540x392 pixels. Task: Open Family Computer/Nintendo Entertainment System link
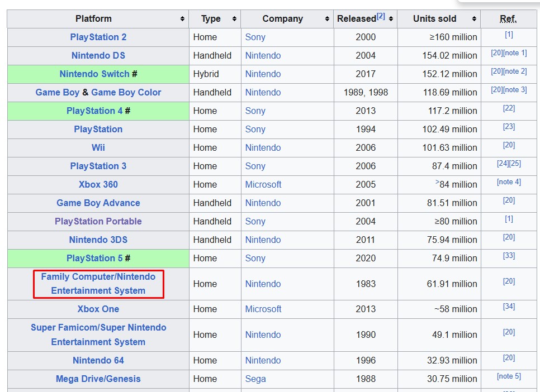98,284
